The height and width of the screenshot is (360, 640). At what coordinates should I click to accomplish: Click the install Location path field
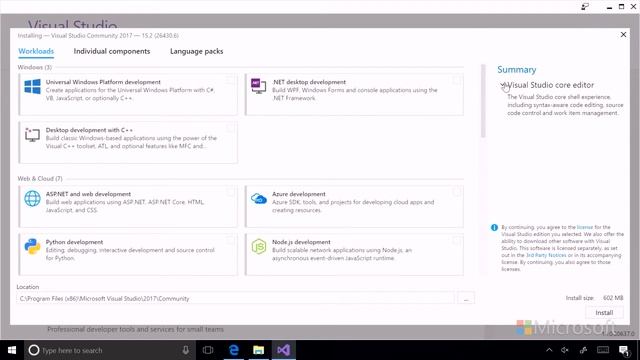[x=236, y=299]
